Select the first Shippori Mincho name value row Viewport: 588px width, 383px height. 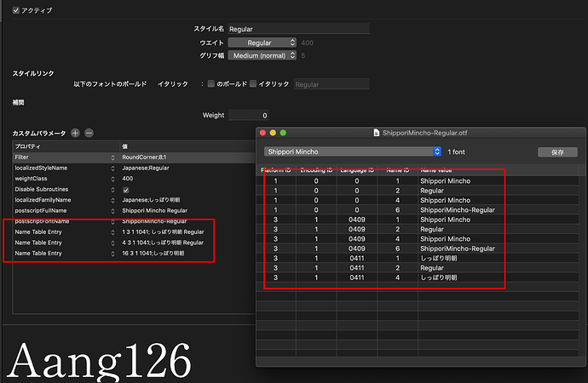[x=417, y=180]
